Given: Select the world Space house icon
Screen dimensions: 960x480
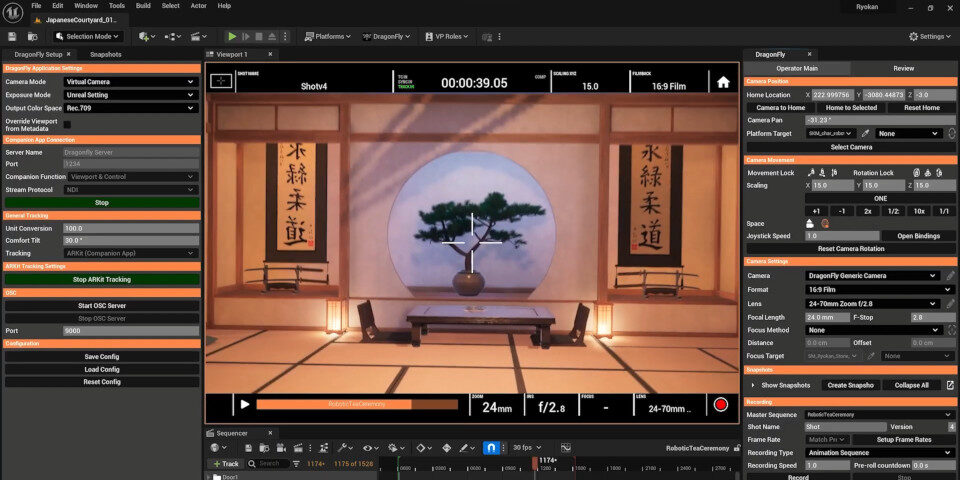Looking at the screenshot, I should click(811, 223).
